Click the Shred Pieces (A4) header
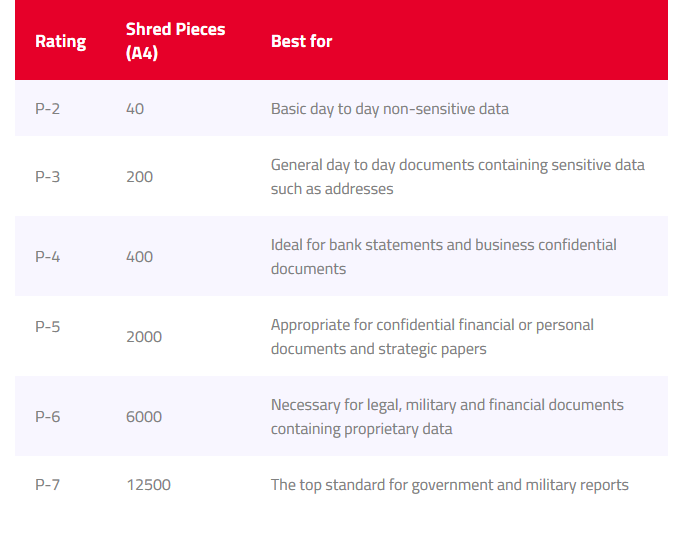The width and height of the screenshot is (682, 542). [175, 41]
